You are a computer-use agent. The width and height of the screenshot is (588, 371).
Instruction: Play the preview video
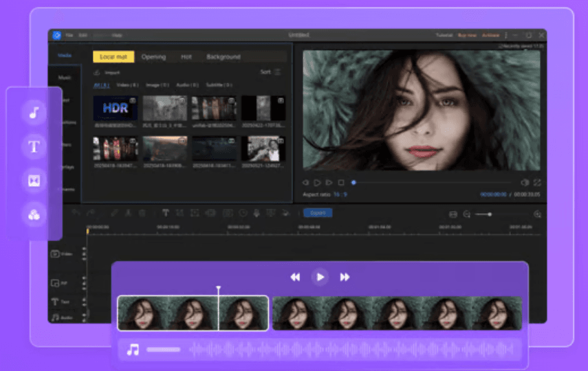coord(317,183)
